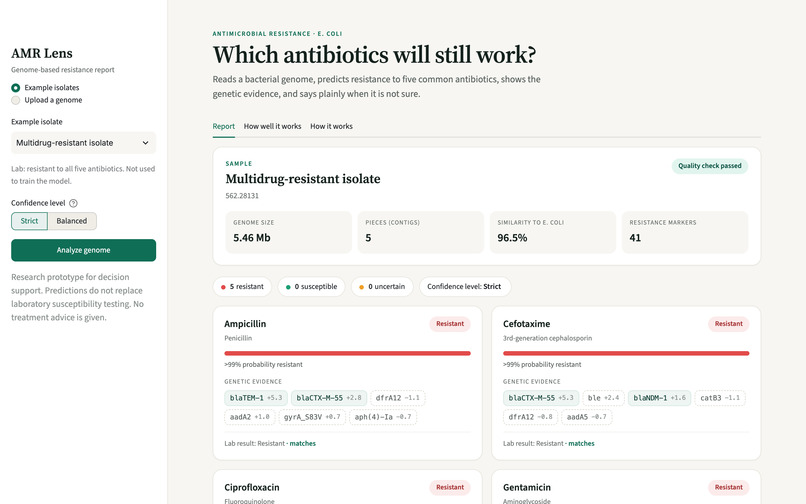Click the green dot in 0 susceptible chip

tap(288, 287)
